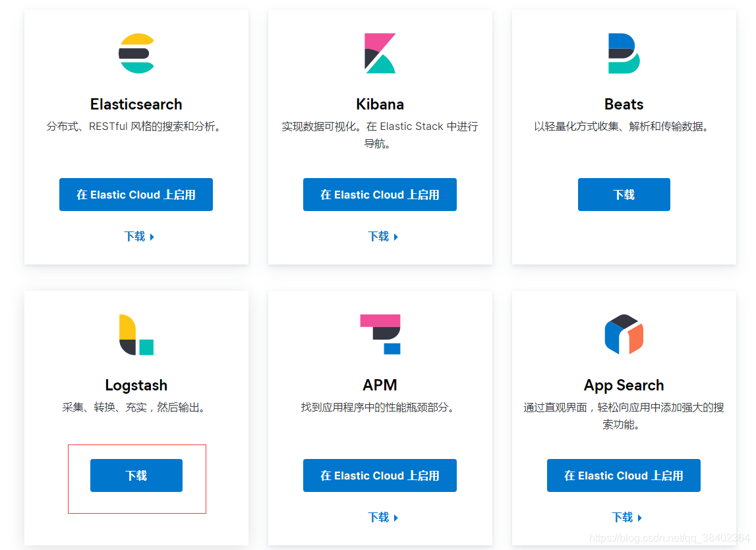Click the APM logo icon
The image size is (756, 550).
[380, 334]
